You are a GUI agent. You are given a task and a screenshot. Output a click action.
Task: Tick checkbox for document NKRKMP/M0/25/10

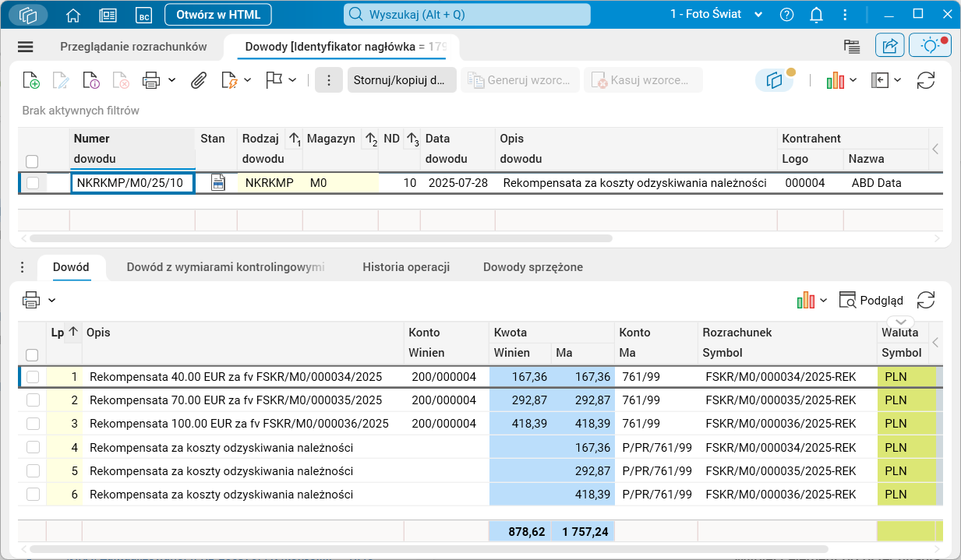(32, 183)
